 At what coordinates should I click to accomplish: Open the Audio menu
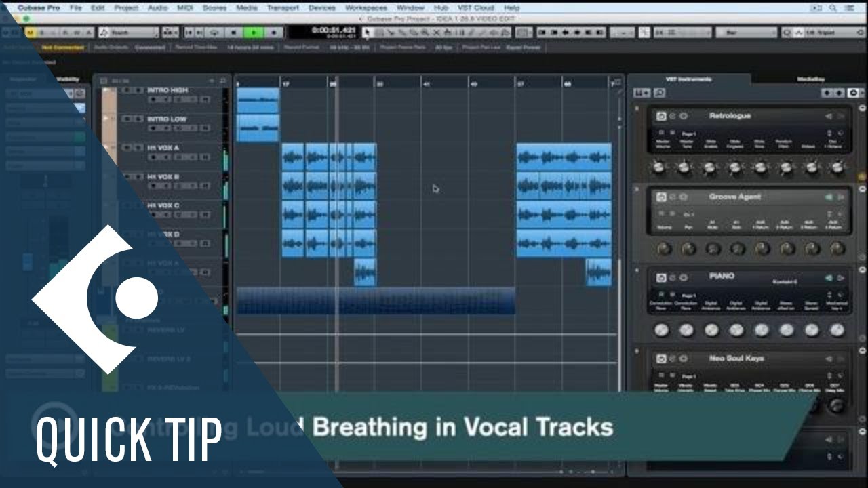[x=157, y=7]
